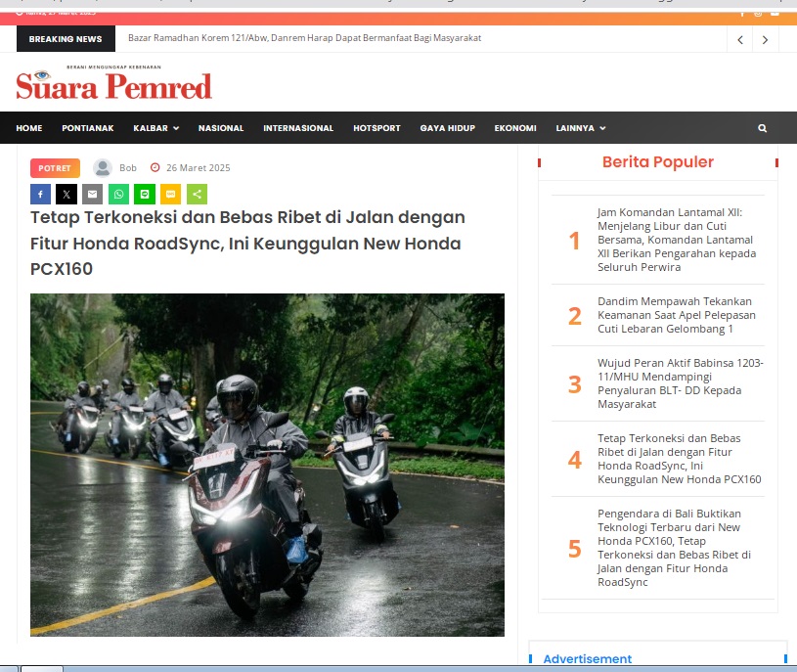Expand the Kalbar dropdown menu
Image resolution: width=797 pixels, height=672 pixels.
(156, 128)
